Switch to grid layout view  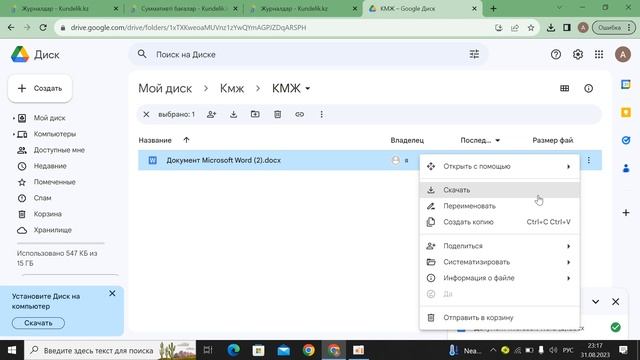(x=564, y=88)
